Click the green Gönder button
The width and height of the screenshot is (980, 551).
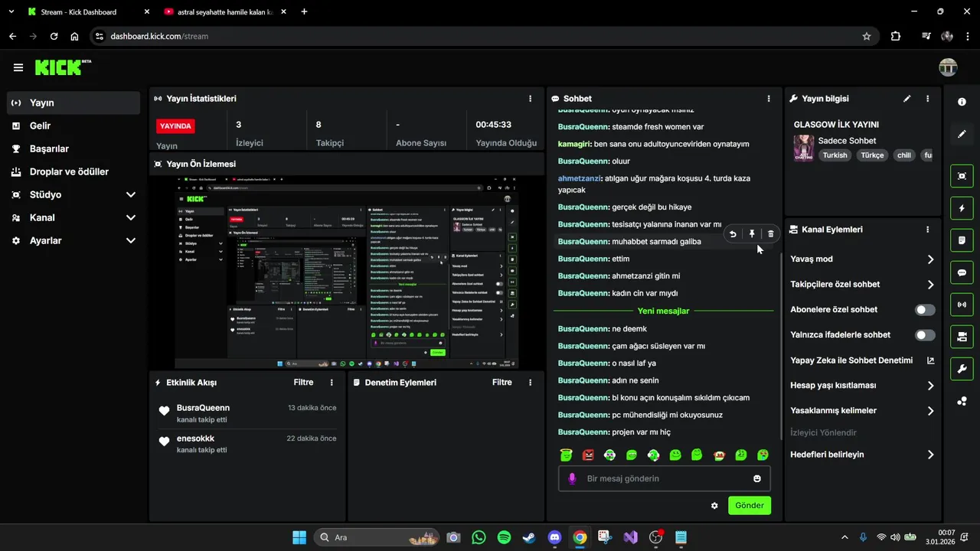tap(750, 506)
